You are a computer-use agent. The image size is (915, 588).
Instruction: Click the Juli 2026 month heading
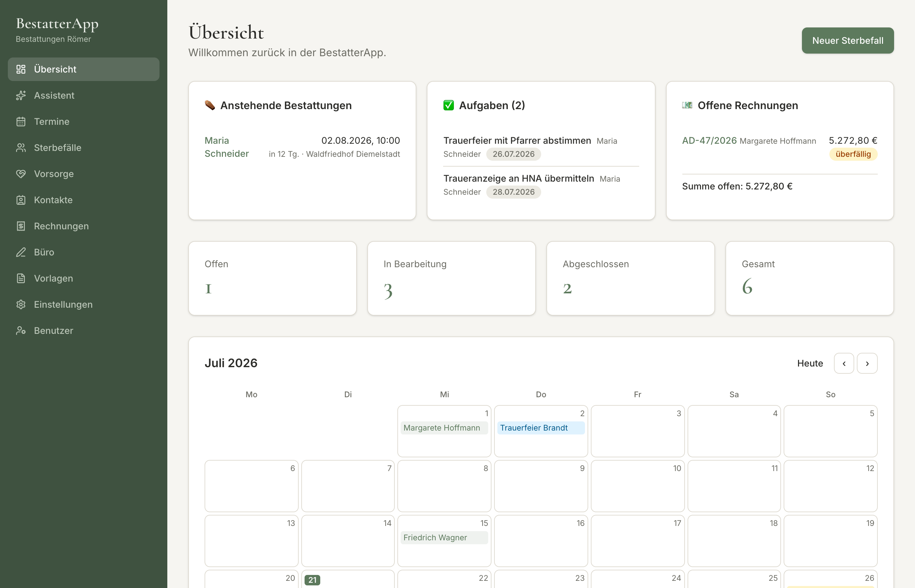click(x=231, y=363)
